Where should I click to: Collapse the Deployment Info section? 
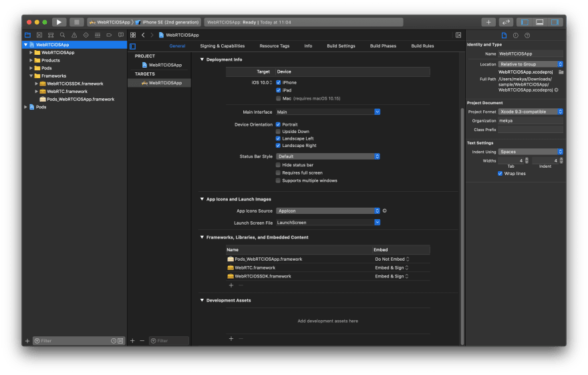click(x=202, y=59)
